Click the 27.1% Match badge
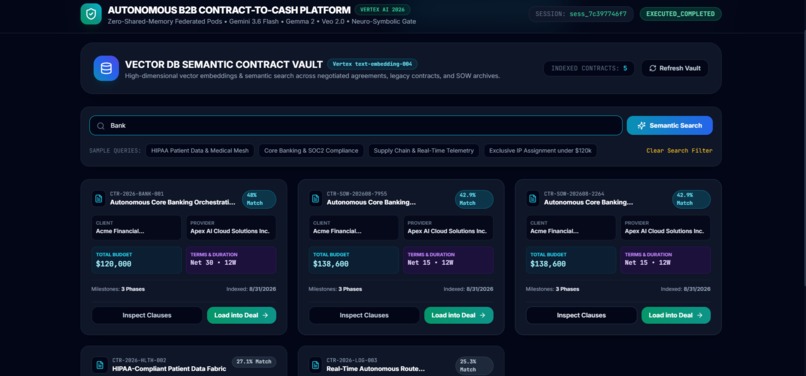This screenshot has height=376, width=806. (x=254, y=362)
